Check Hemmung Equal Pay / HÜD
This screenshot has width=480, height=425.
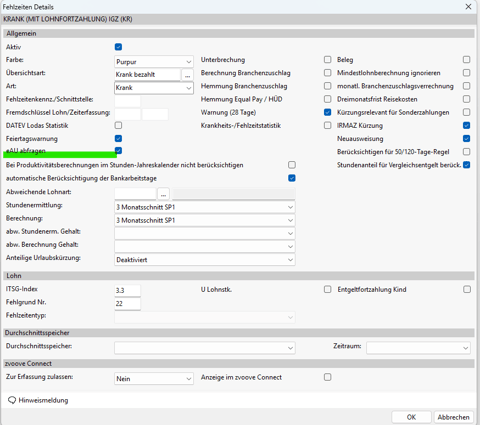[328, 99]
